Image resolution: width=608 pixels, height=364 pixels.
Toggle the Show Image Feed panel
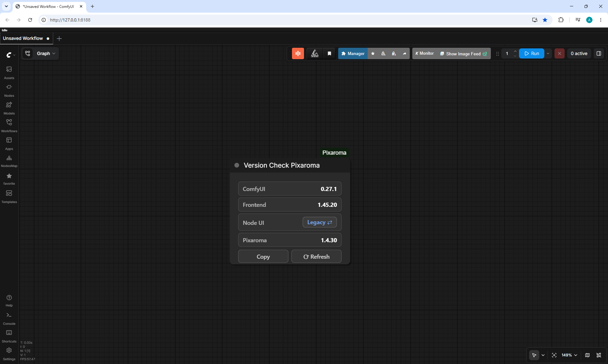[464, 54]
